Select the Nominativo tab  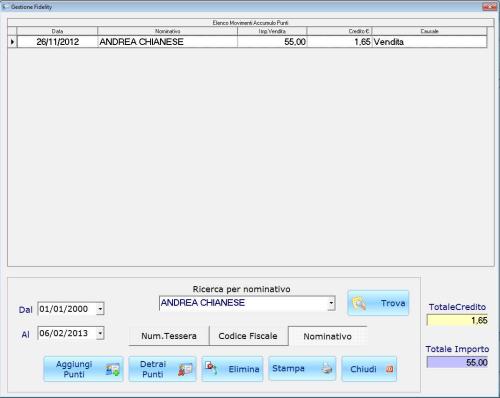(327, 336)
